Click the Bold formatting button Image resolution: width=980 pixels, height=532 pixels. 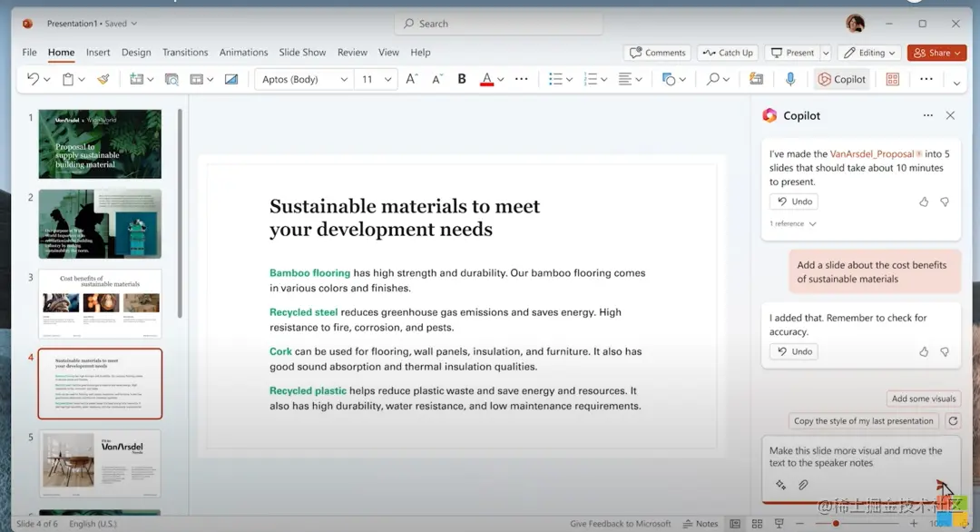462,79
